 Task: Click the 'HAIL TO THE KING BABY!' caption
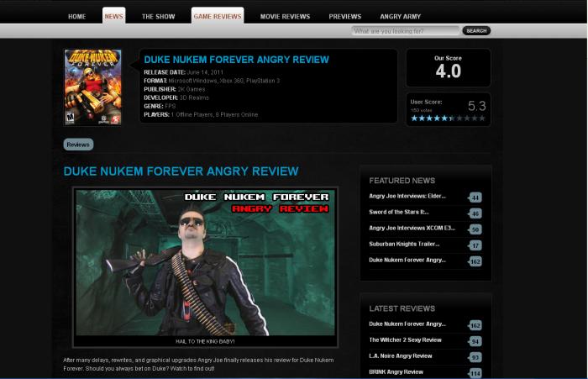pos(205,341)
